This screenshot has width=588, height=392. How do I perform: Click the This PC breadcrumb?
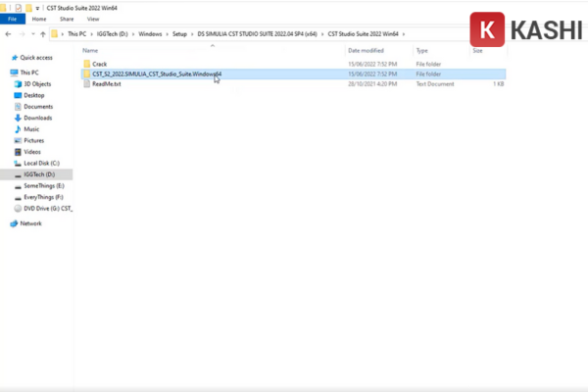pyautogui.click(x=76, y=33)
